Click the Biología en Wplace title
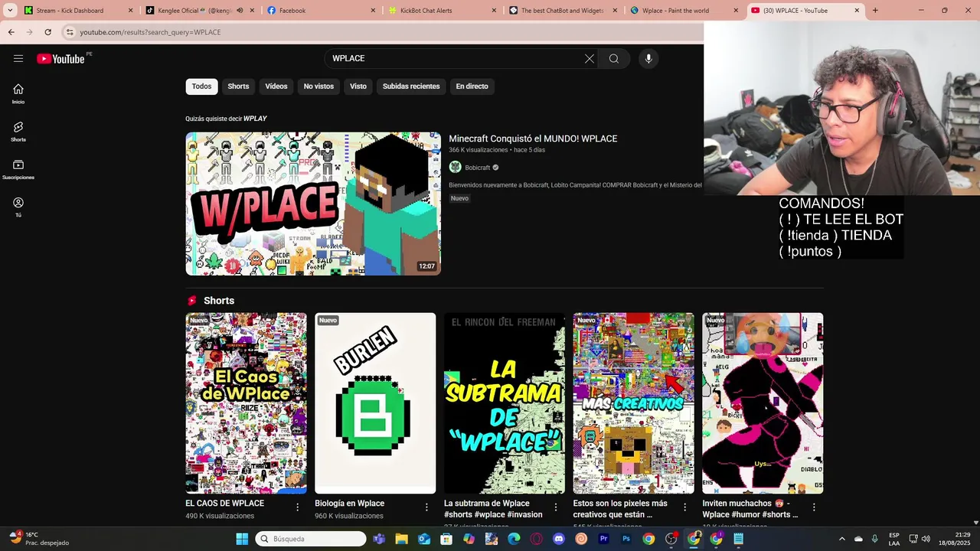980x551 pixels. coord(349,504)
